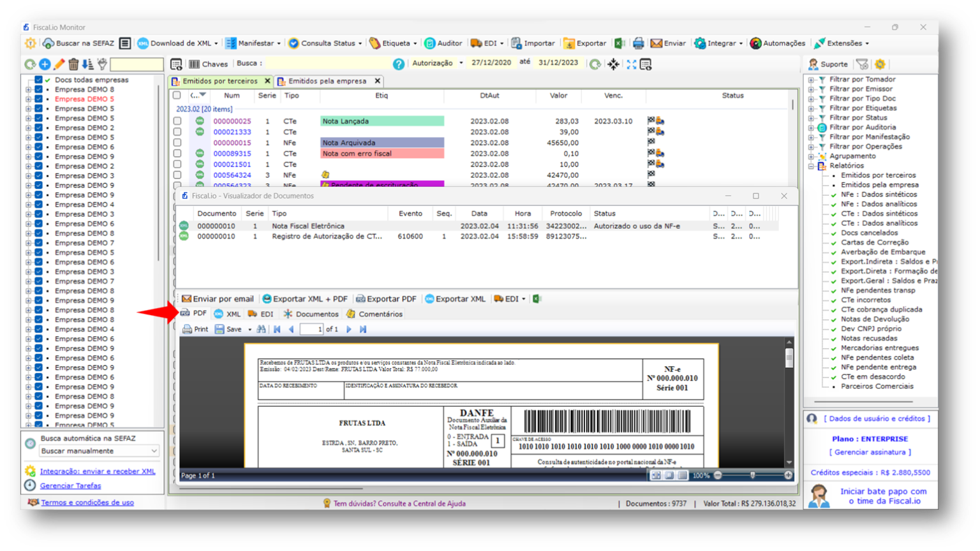
Task: Click the binoculars search icon in the PDF viewer
Action: (x=262, y=328)
